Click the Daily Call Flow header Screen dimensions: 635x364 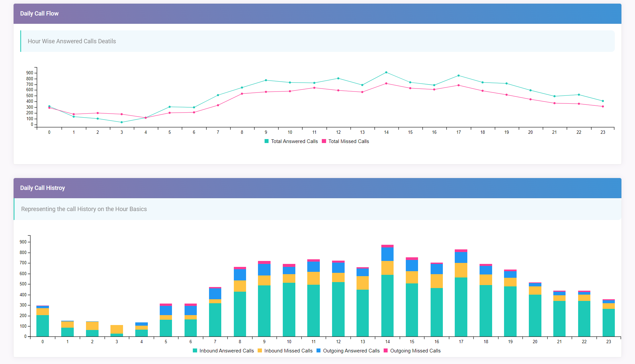click(39, 14)
